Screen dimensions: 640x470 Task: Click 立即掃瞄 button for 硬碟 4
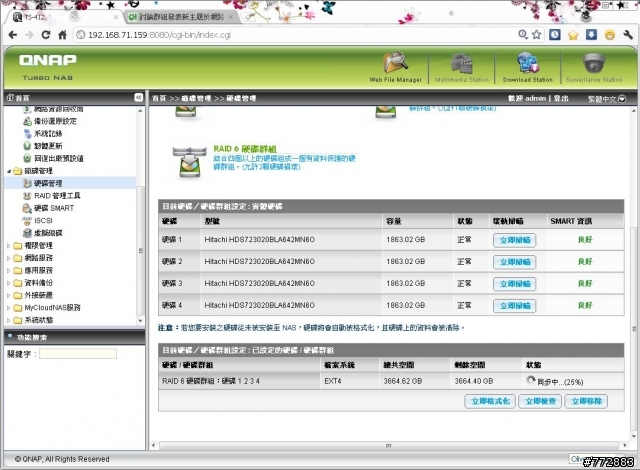coord(514,306)
